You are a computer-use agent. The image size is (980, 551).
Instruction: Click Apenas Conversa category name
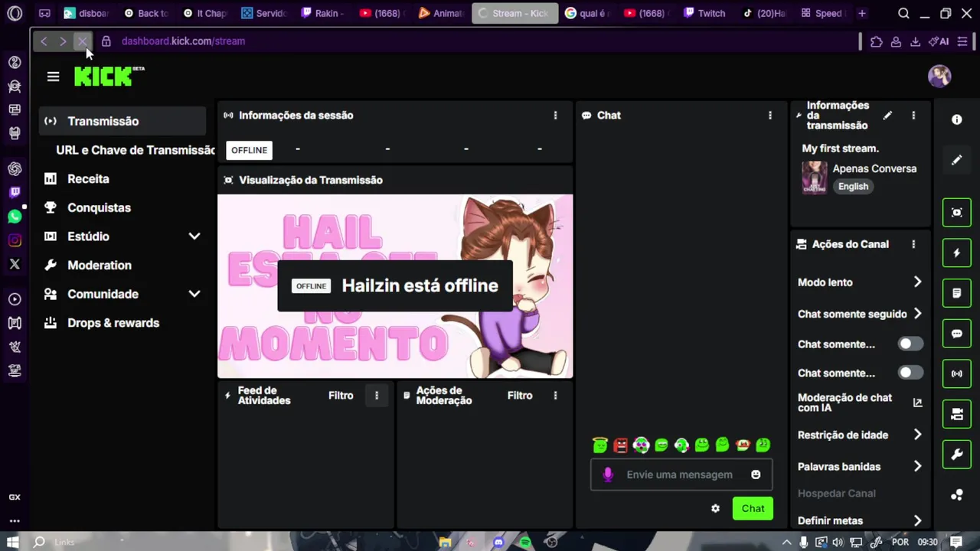pyautogui.click(x=874, y=168)
